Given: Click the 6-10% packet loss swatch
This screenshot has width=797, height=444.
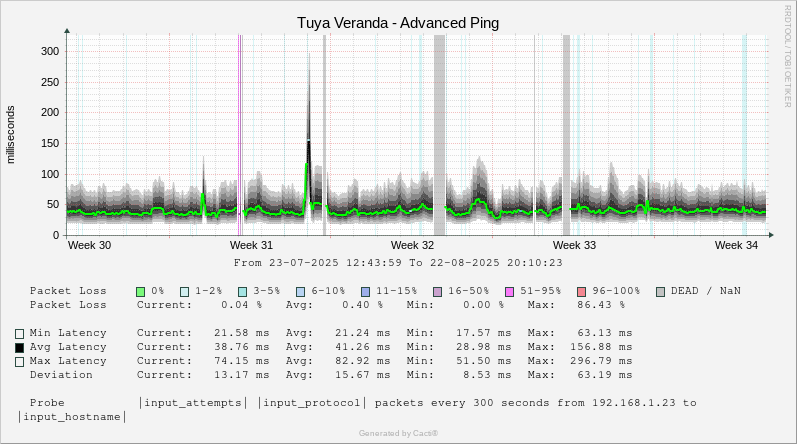Looking at the screenshot, I should tap(300, 292).
